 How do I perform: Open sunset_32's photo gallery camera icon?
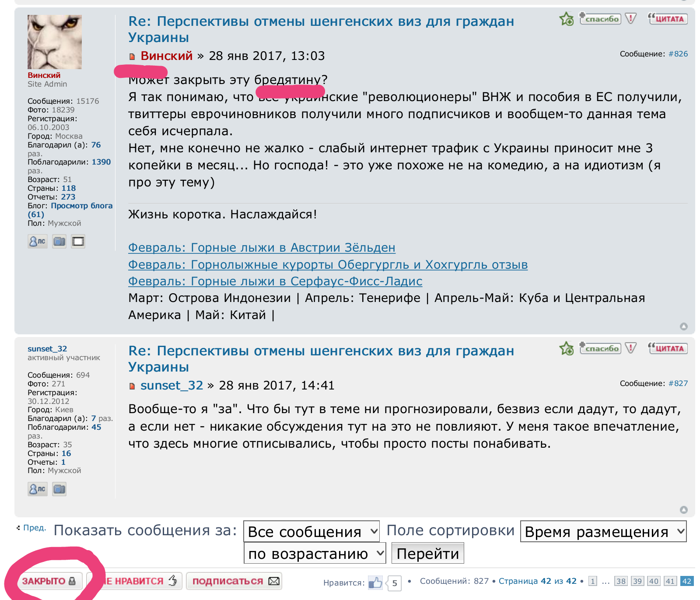pos(59,489)
